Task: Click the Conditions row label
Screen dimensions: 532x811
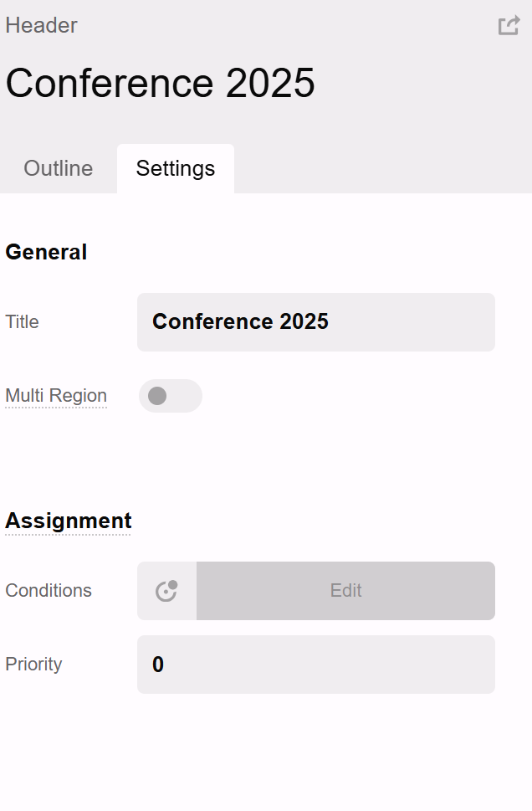Action: pos(49,591)
